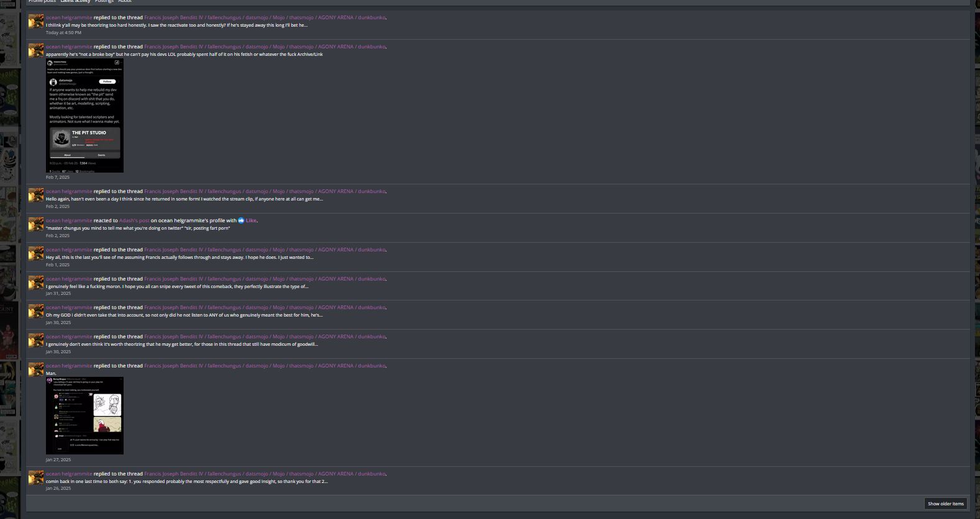Image resolution: width=980 pixels, height=519 pixels.
Task: Click excerpt 'Hey all, this is the last you'll see'
Action: [179, 257]
